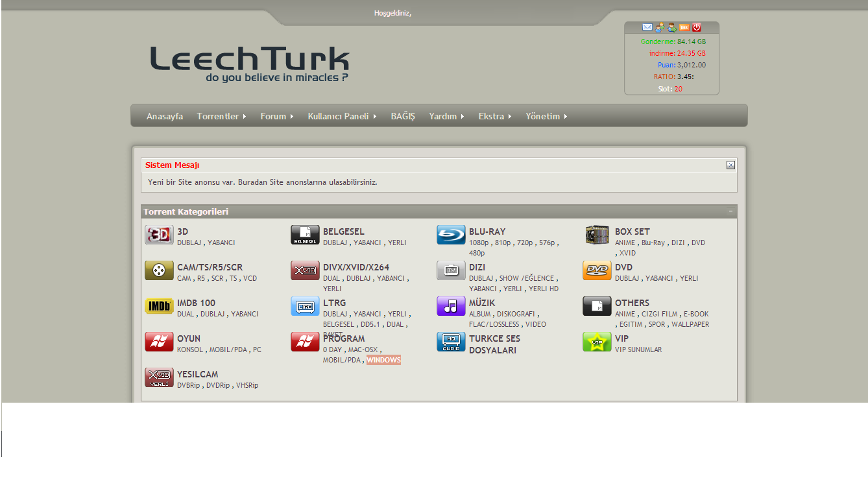This screenshot has height=498, width=868.
Task: Expand the Torrentler dropdown menu
Action: click(x=221, y=117)
